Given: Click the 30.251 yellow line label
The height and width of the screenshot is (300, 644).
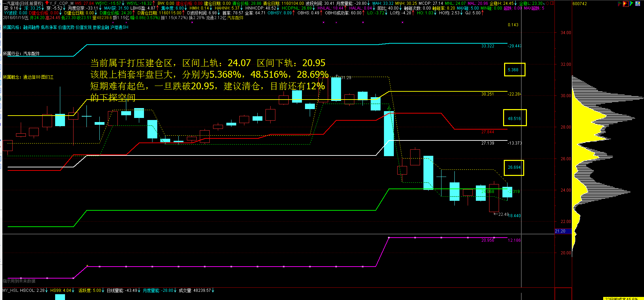Looking at the screenshot, I should [x=488, y=94].
